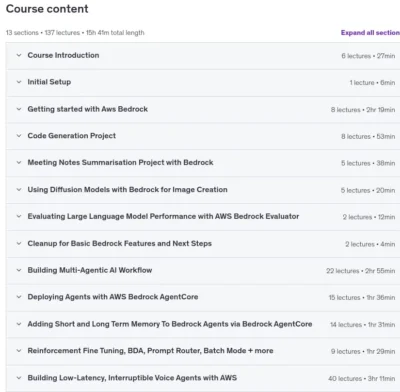Viewport: 400px width, 392px height.
Task: Click the 40 lectures 3hr 11min label
Action: pyautogui.click(x=361, y=378)
